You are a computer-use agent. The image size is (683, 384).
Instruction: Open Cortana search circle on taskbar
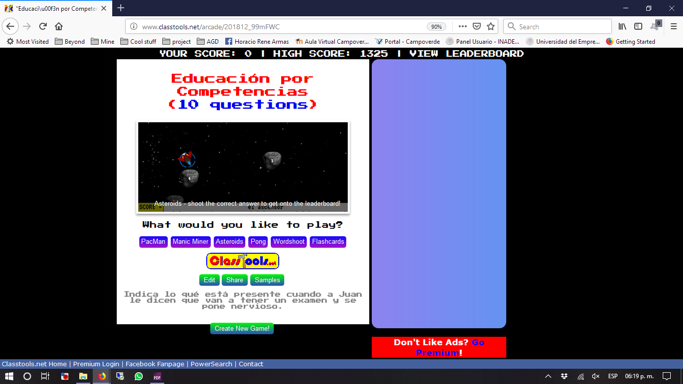pos(27,376)
